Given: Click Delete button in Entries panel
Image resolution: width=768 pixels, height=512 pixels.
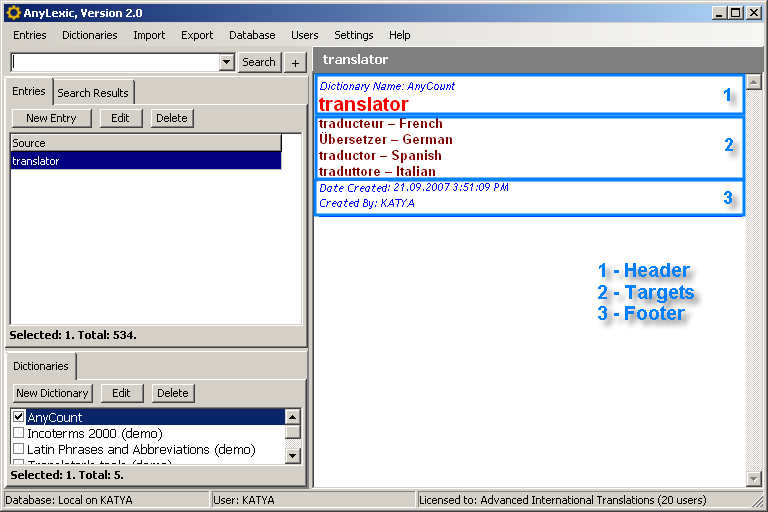Looking at the screenshot, I should (x=172, y=118).
